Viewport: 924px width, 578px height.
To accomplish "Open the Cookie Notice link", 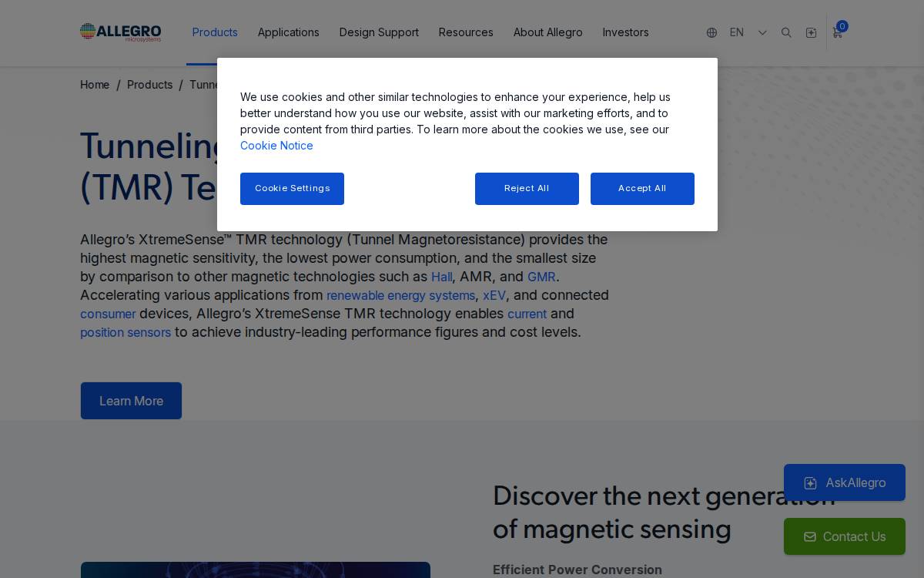I will click(x=276, y=146).
